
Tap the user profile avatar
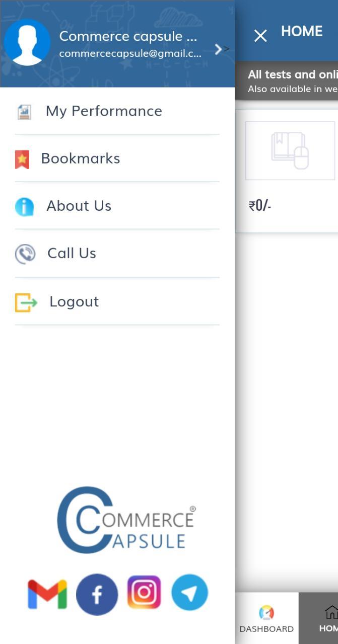pos(27,43)
